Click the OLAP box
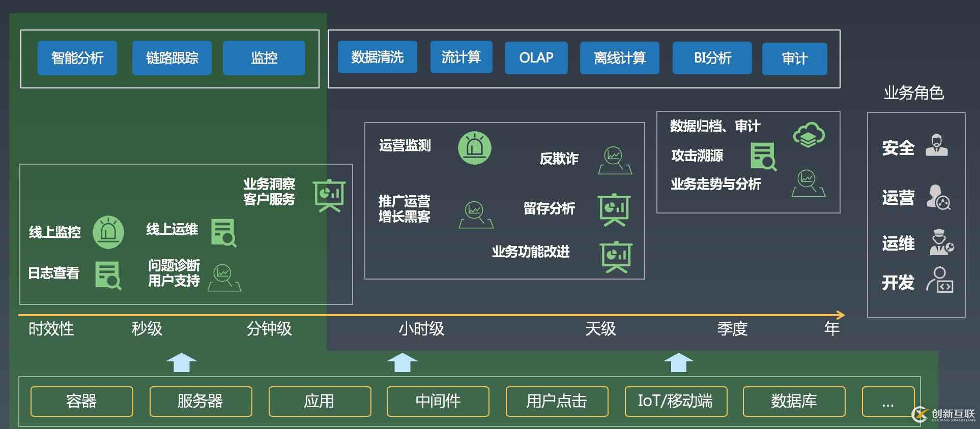This screenshot has height=429, width=980. tap(536, 58)
